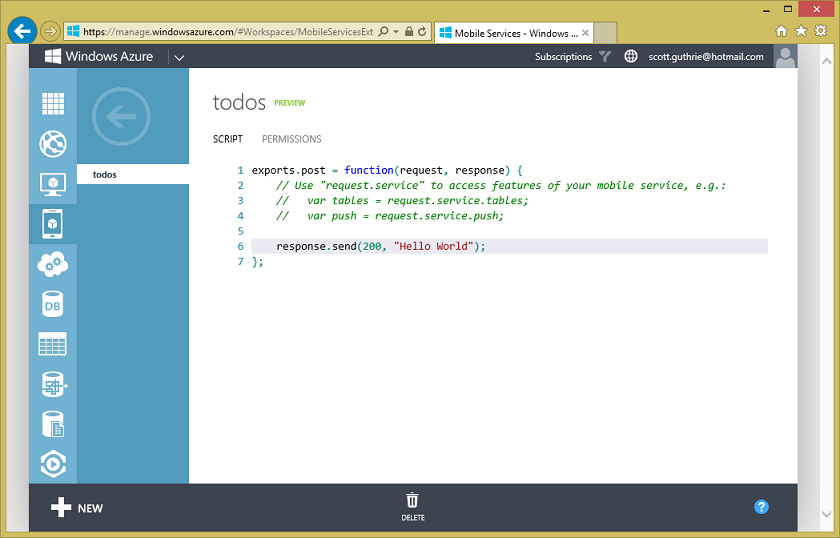
Task: Open the Media Services sidebar icon
Action: pyautogui.click(x=53, y=464)
